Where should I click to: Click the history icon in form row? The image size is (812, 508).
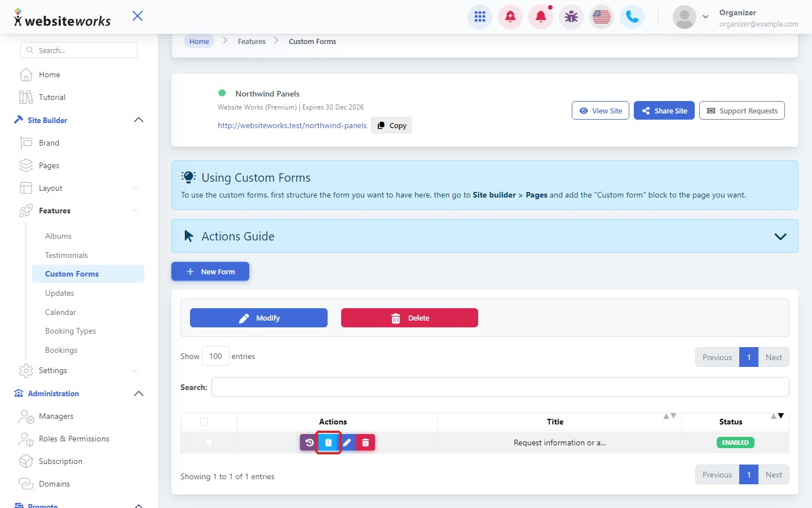309,443
